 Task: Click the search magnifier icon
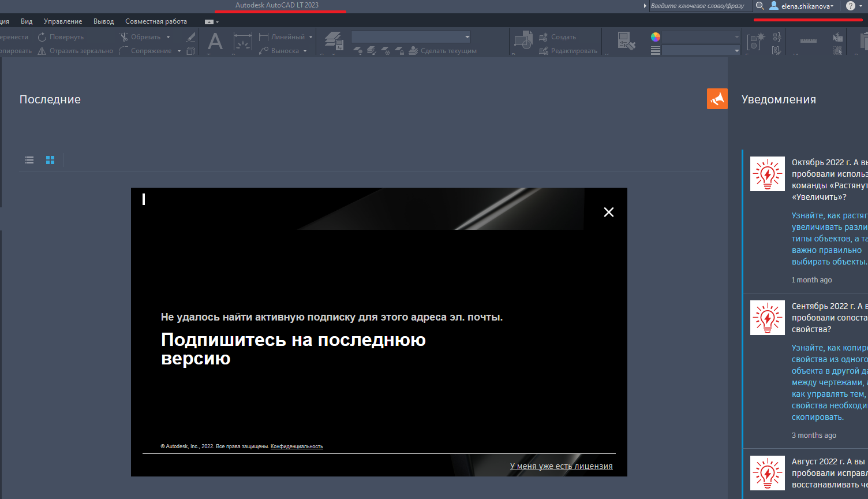tap(760, 6)
